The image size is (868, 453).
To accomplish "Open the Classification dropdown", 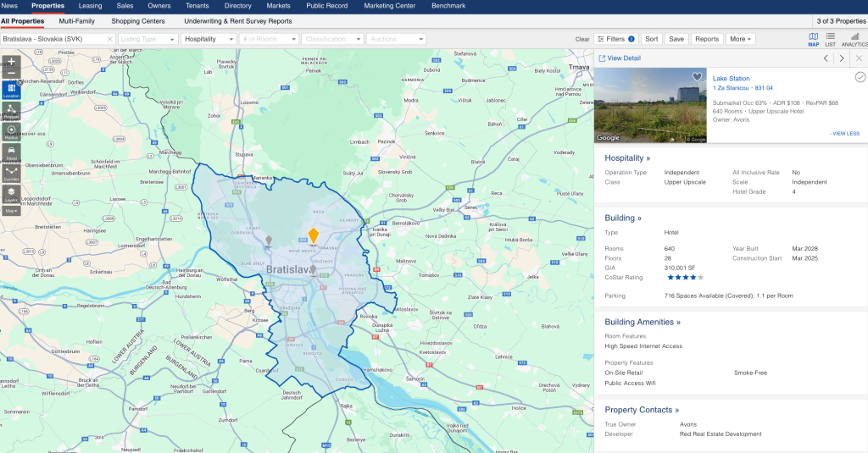I will click(x=332, y=39).
